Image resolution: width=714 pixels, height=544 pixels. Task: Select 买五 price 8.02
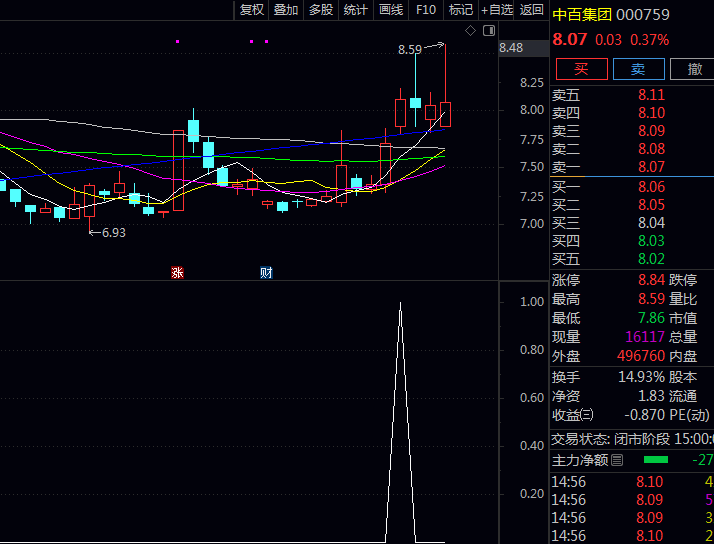click(651, 259)
